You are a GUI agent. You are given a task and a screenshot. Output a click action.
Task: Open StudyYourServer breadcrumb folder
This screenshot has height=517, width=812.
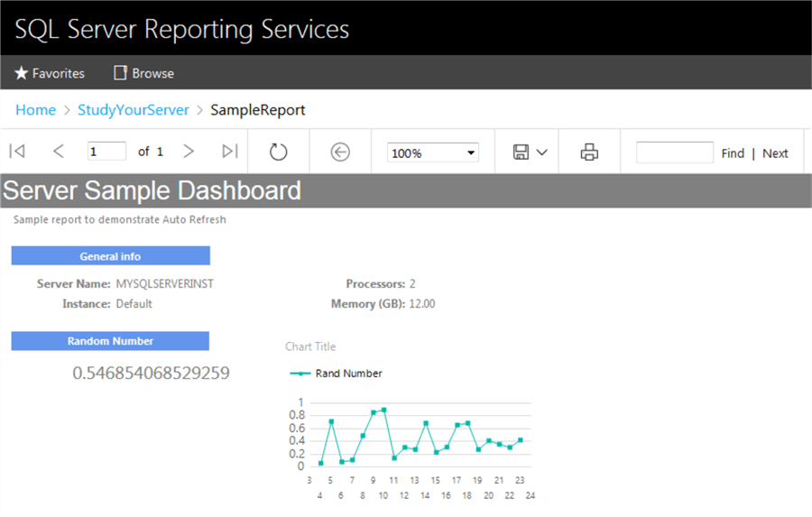134,110
